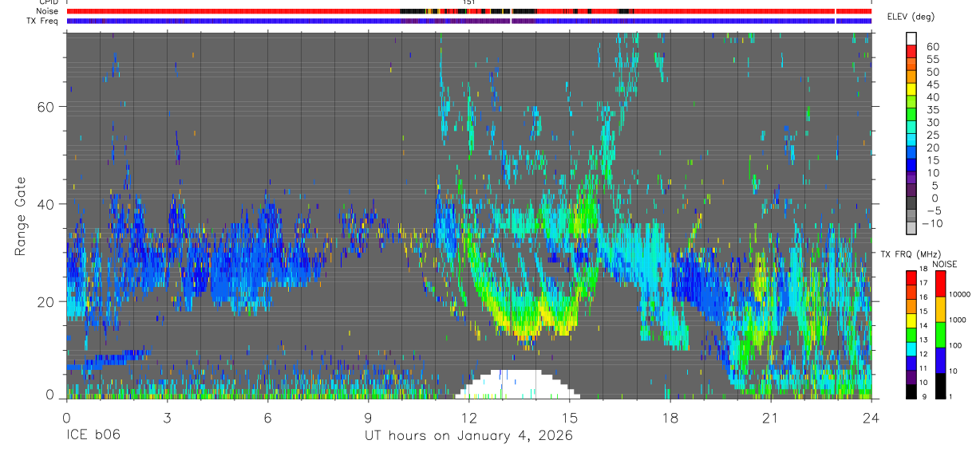Screen dimensions: 980x452
Task: Click the '10000' label on NOISE colorbar
Action: [962, 295]
